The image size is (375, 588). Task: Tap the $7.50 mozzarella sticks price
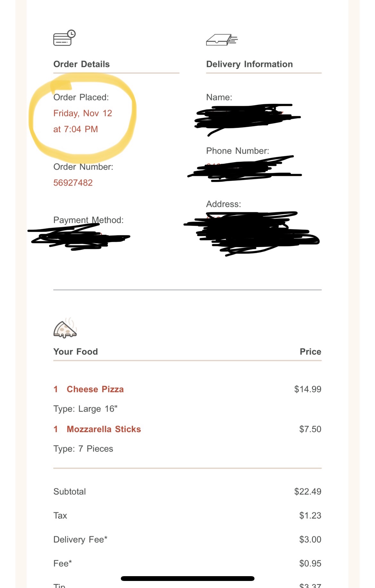tap(310, 429)
